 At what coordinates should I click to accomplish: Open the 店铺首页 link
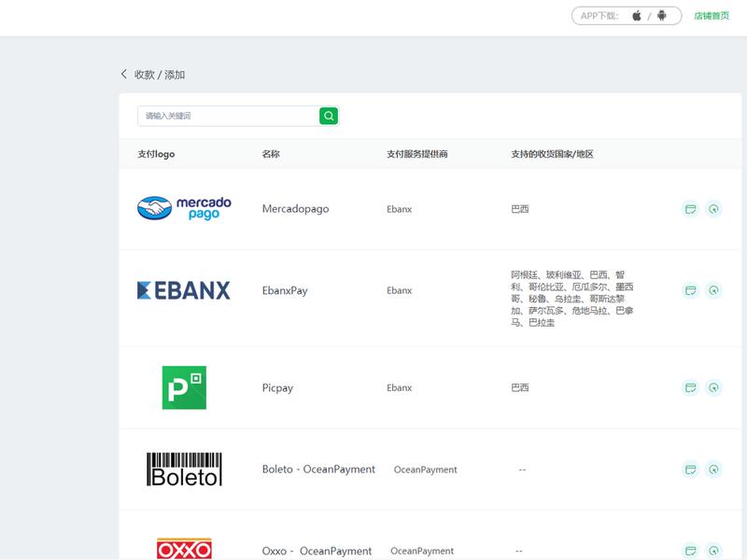(x=712, y=16)
